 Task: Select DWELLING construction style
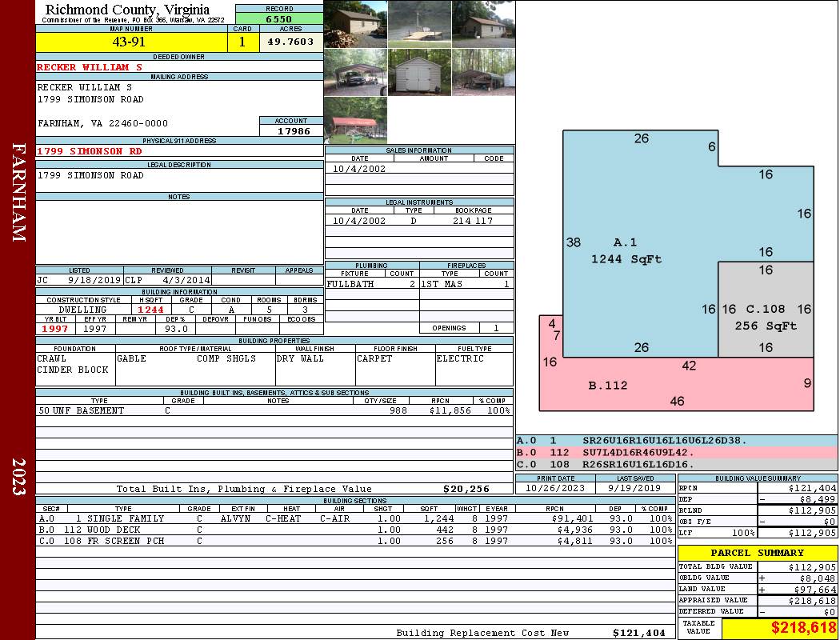82,310
